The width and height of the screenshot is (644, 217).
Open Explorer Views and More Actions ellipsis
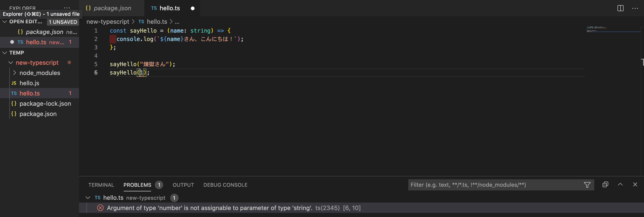[x=67, y=7]
